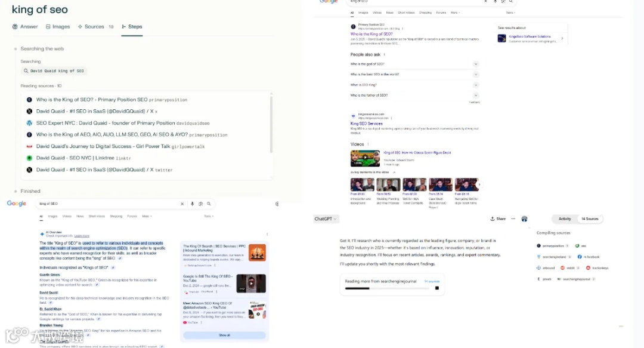
Task: Click the sources list scrollbar in Perplexity
Action: 271,124
